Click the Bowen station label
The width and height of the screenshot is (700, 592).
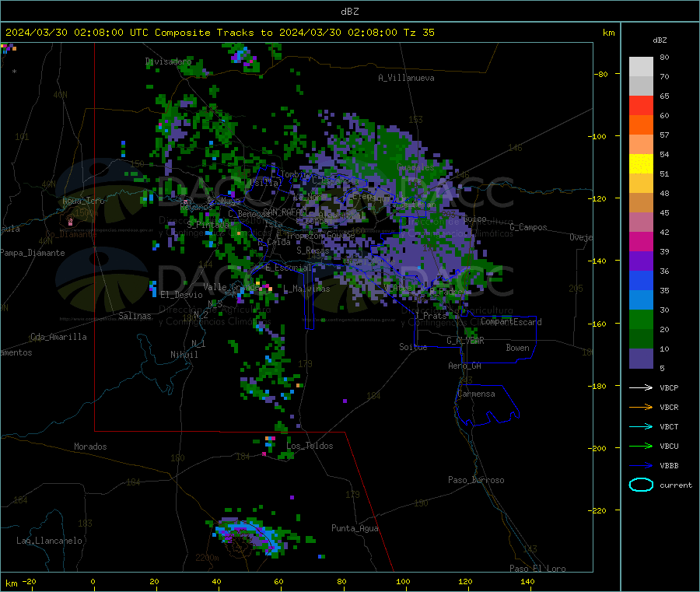[x=517, y=348]
